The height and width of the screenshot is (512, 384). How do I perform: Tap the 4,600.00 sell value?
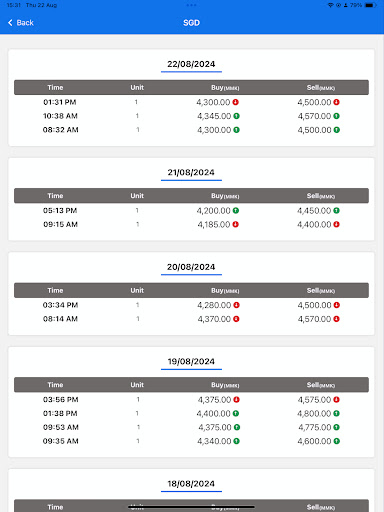point(314,441)
